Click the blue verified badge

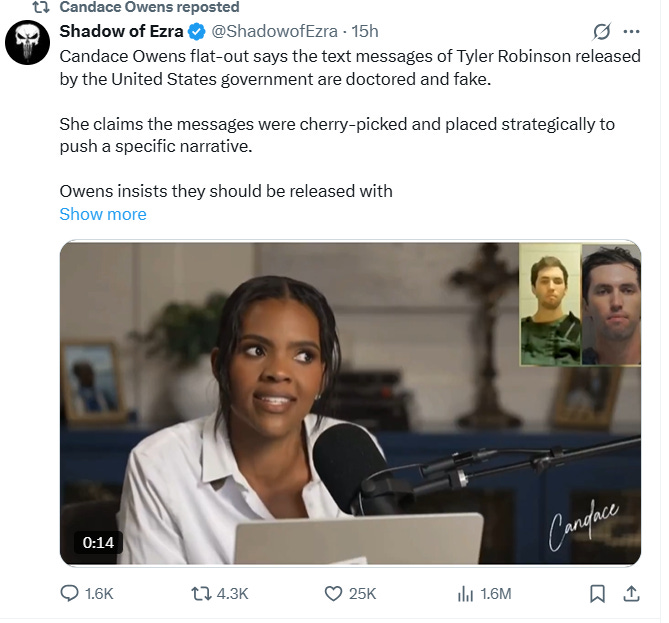[x=197, y=32]
